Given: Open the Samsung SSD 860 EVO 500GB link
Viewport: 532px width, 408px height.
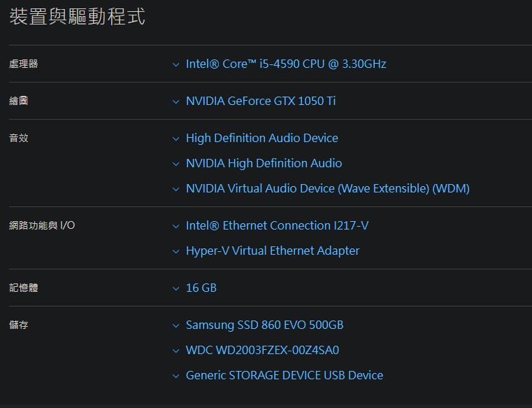Looking at the screenshot, I should [265, 325].
